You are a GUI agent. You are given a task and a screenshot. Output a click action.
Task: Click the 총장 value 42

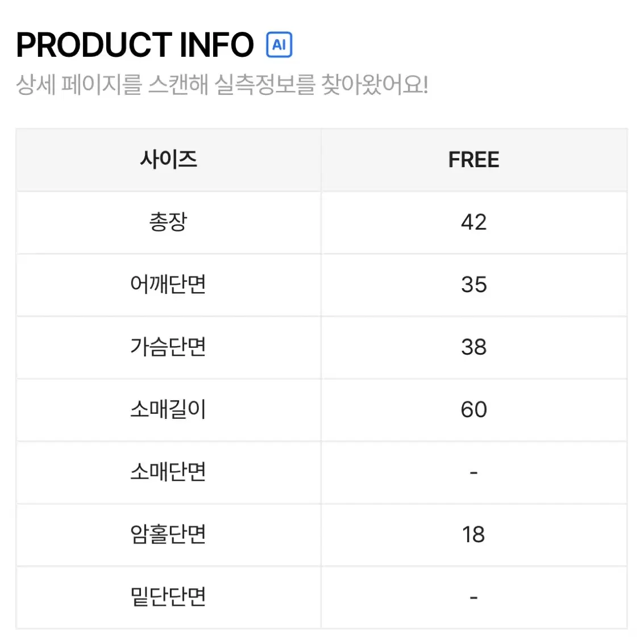pyautogui.click(x=474, y=222)
